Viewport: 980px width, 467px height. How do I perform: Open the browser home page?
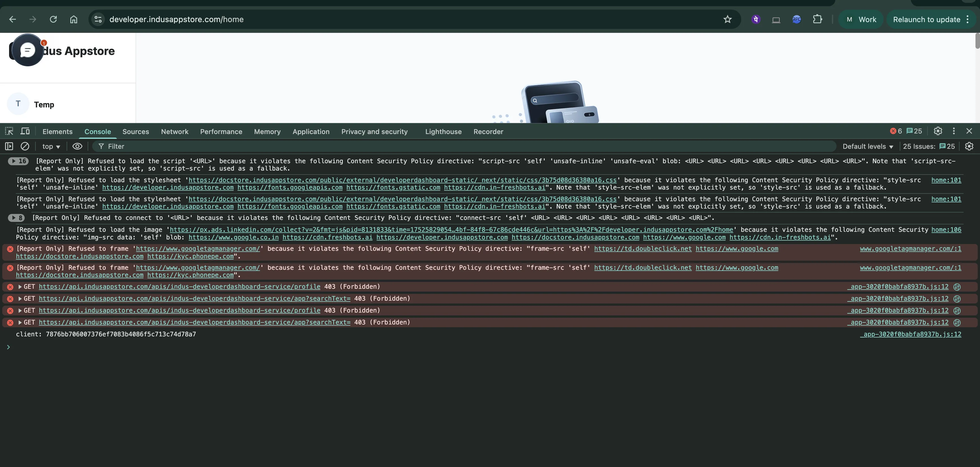[x=74, y=19]
